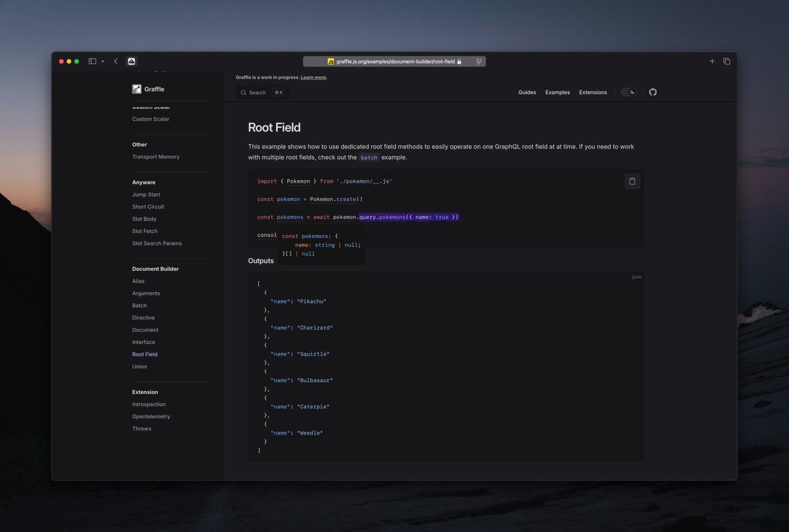Open the GitHub repository icon

tap(653, 92)
